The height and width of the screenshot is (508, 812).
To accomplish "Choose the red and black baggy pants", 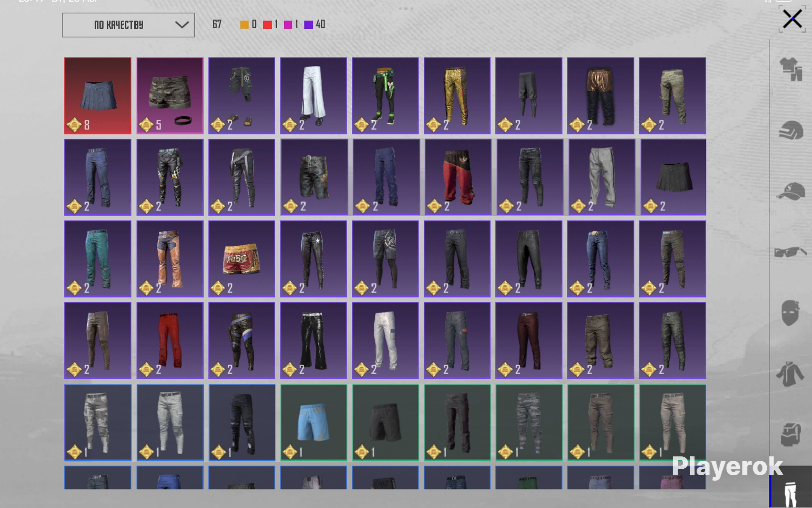I will point(457,177).
